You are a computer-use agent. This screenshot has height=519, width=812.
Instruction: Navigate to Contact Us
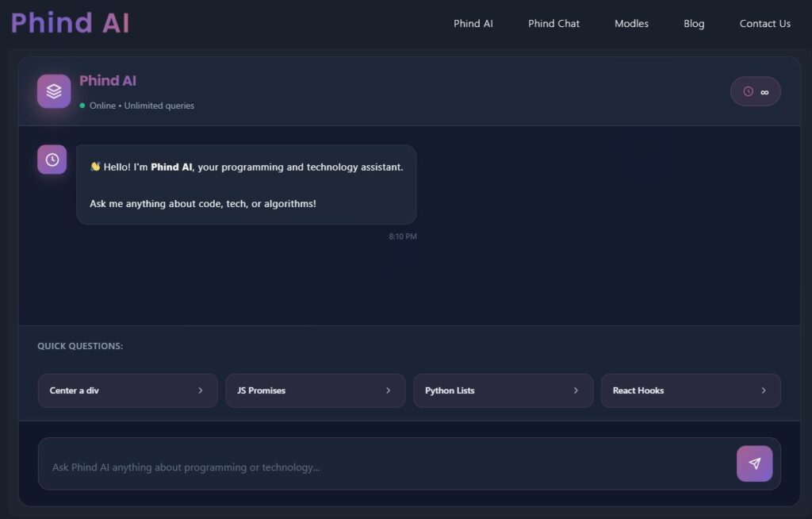764,23
